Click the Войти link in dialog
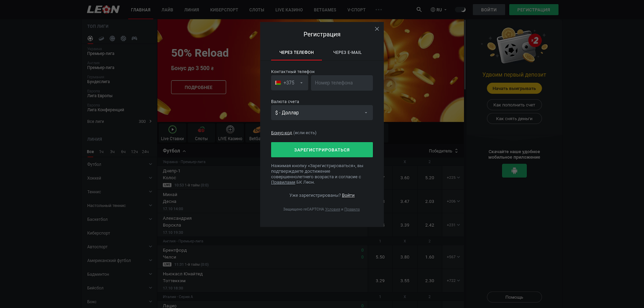Viewport: 644px width, 308px height. pyautogui.click(x=348, y=195)
